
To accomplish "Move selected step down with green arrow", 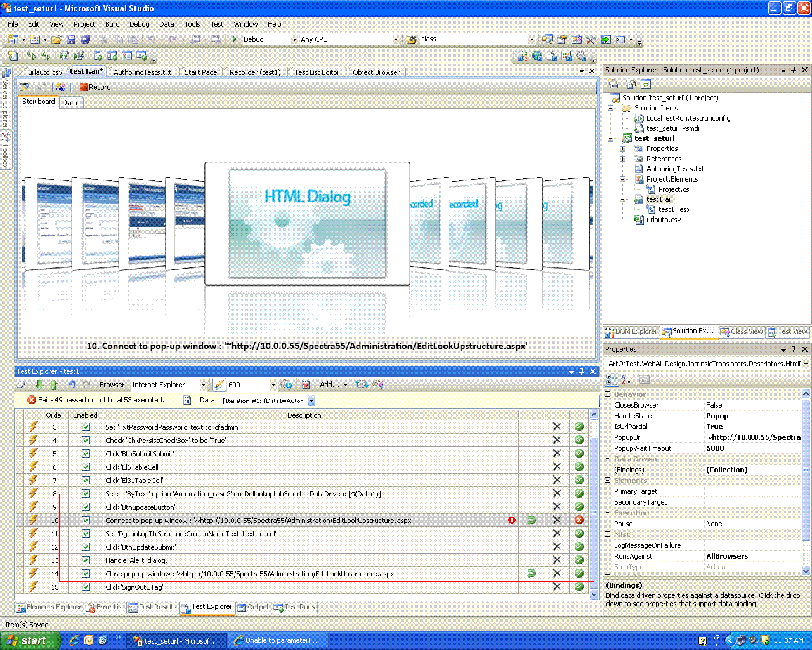I will (40, 385).
